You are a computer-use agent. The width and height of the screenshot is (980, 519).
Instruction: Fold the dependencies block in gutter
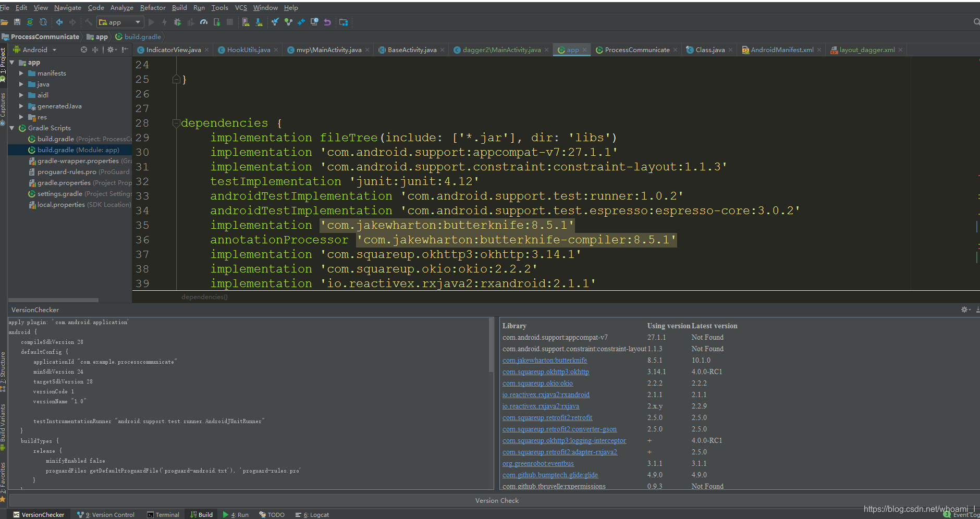click(176, 123)
